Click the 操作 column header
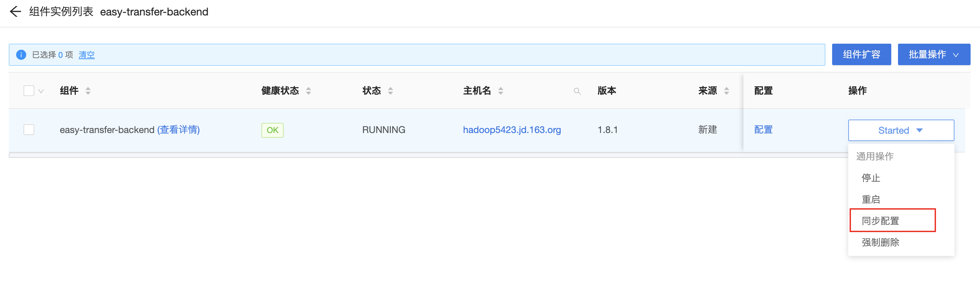 [x=858, y=91]
